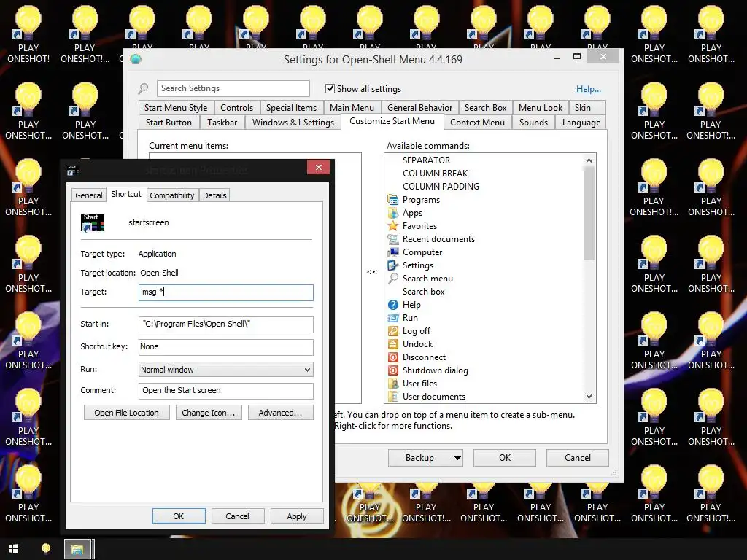Open the Skin tab
Viewport: 747px width, 560px height.
(x=583, y=108)
